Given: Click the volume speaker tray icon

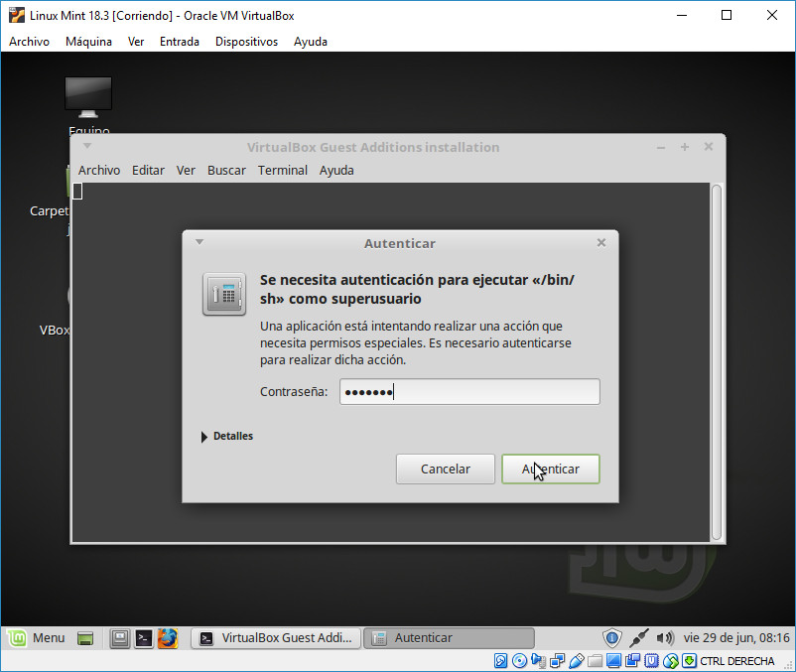Looking at the screenshot, I should (665, 637).
